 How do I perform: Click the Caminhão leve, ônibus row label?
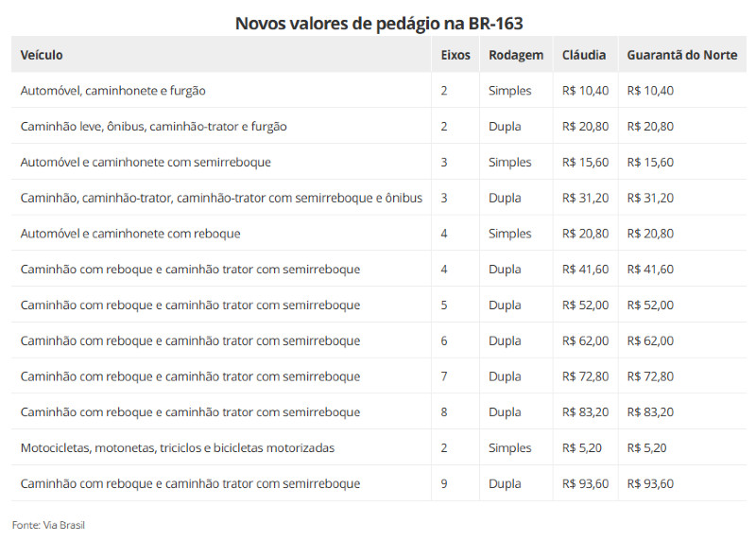(x=153, y=127)
